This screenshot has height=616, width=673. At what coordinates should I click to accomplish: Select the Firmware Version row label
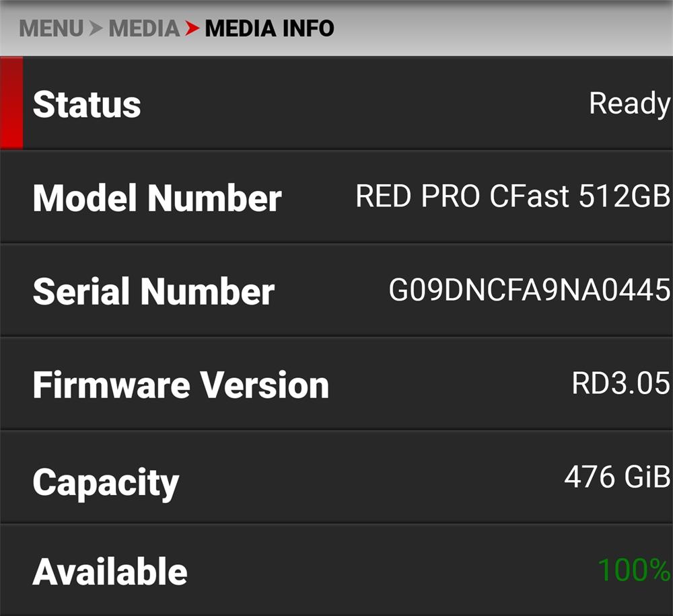(x=180, y=385)
